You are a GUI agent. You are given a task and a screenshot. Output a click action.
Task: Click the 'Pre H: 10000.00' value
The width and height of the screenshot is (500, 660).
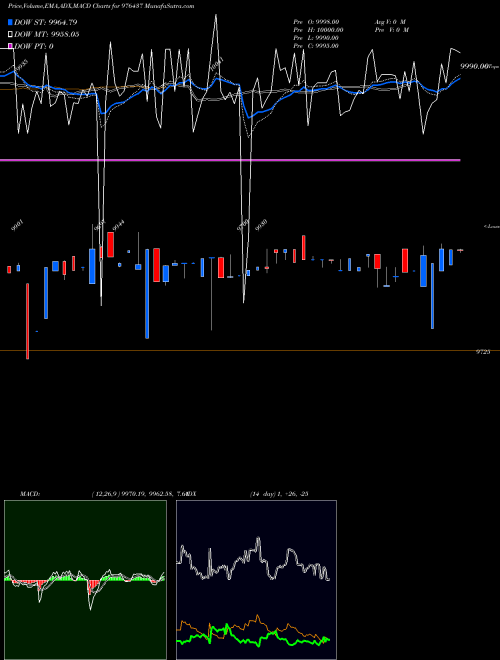click(x=318, y=30)
